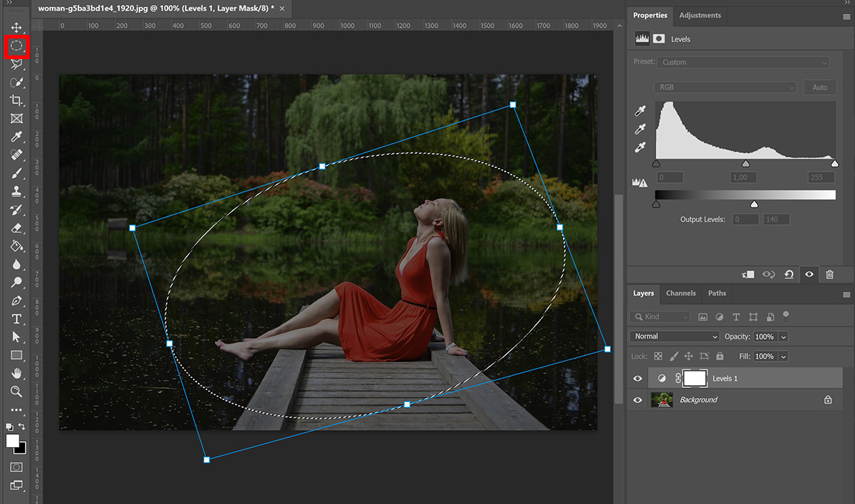855x504 pixels.
Task: Toggle adjustment layer visibility in Properties panel
Action: pyautogui.click(x=809, y=274)
